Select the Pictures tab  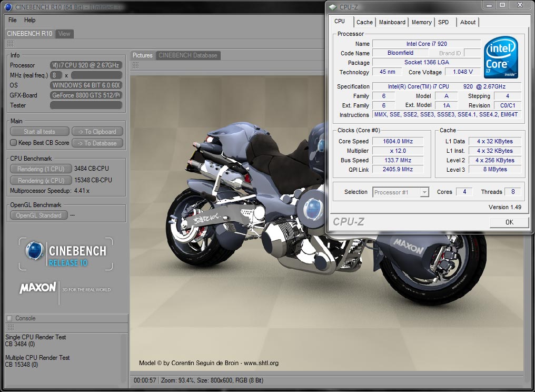[143, 55]
